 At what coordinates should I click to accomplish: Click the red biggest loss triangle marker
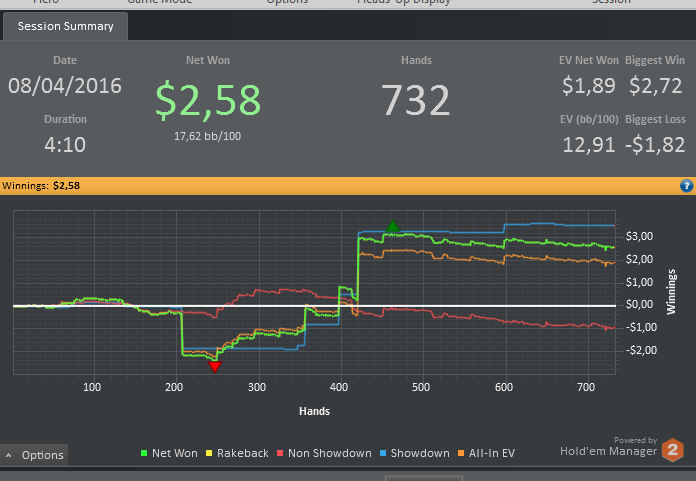click(215, 367)
